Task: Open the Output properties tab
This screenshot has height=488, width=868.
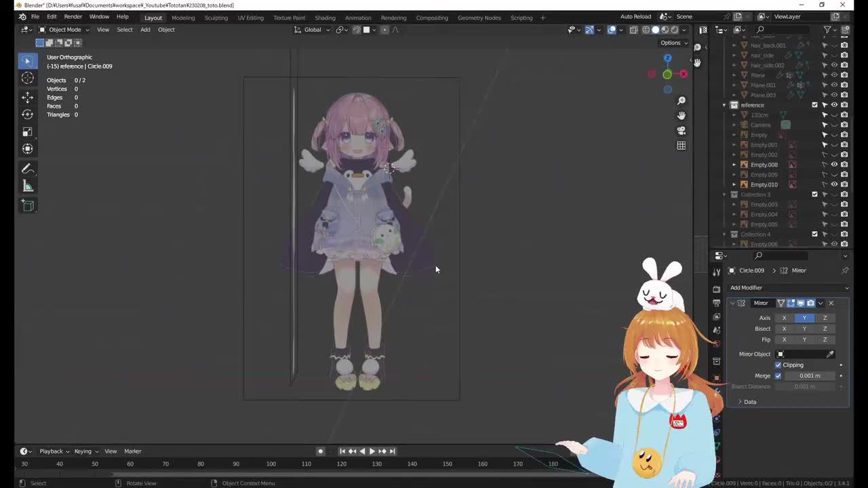Action: (717, 302)
